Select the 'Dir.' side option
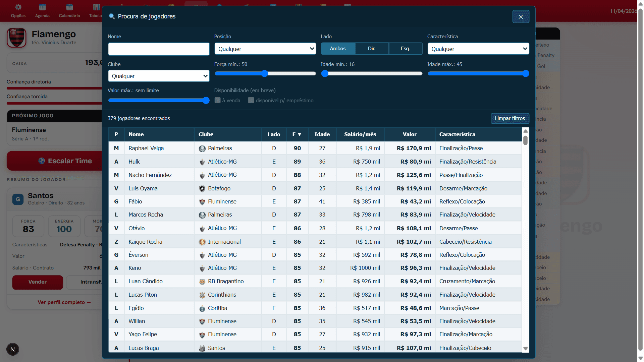Screen dimensions: 644x362 point(372,49)
